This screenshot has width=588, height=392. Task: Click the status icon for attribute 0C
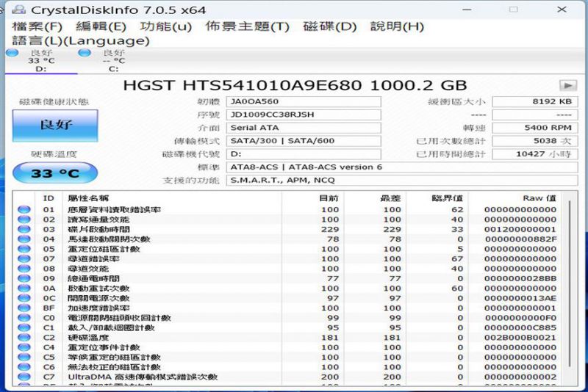(24, 298)
